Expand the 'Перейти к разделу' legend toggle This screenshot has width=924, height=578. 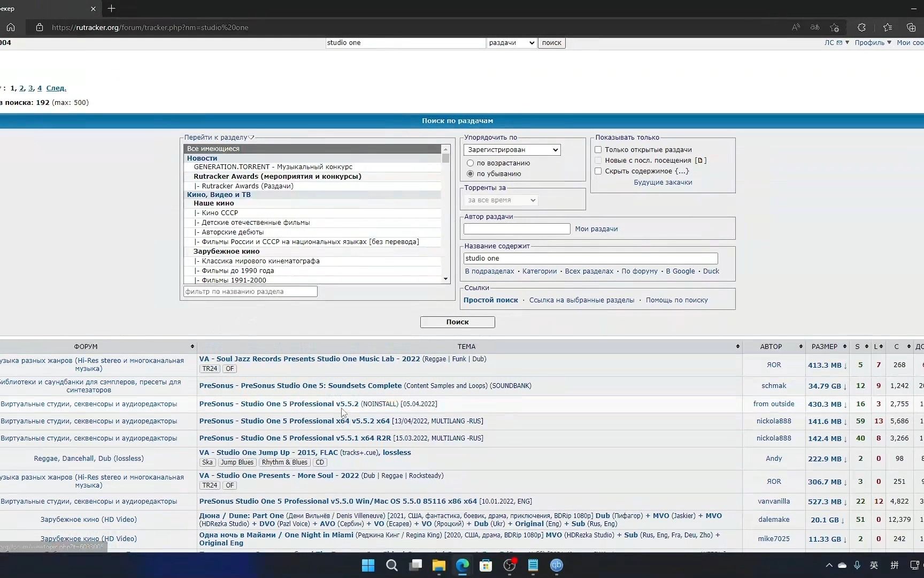click(x=251, y=138)
